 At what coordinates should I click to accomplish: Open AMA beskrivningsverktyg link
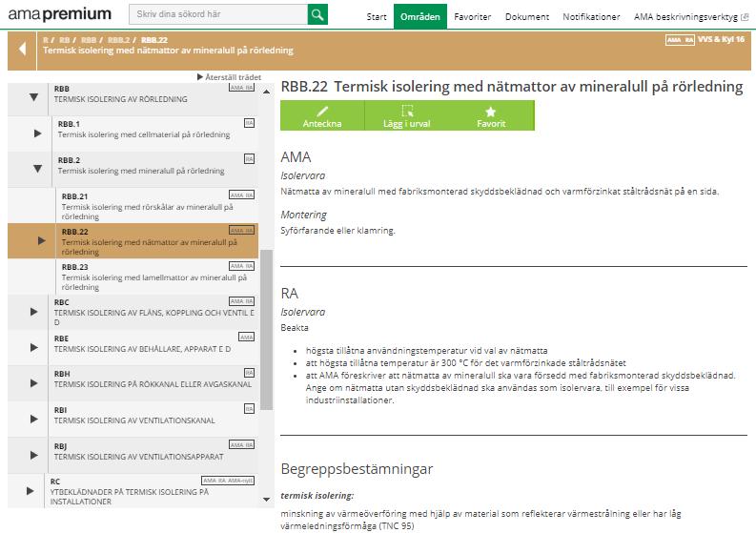coord(685,17)
